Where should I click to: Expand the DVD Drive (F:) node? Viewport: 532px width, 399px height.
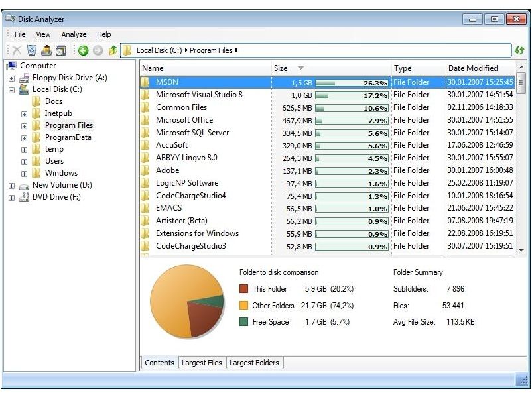point(11,198)
